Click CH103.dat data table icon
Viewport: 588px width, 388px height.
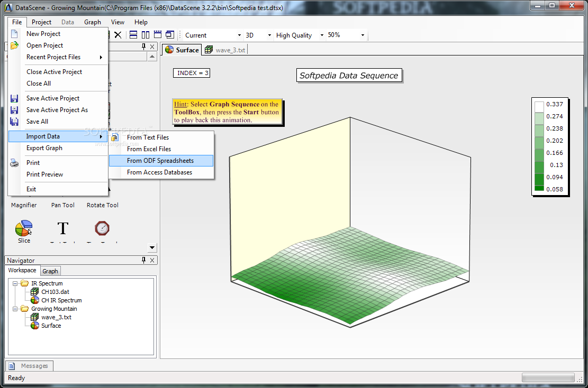pos(35,292)
